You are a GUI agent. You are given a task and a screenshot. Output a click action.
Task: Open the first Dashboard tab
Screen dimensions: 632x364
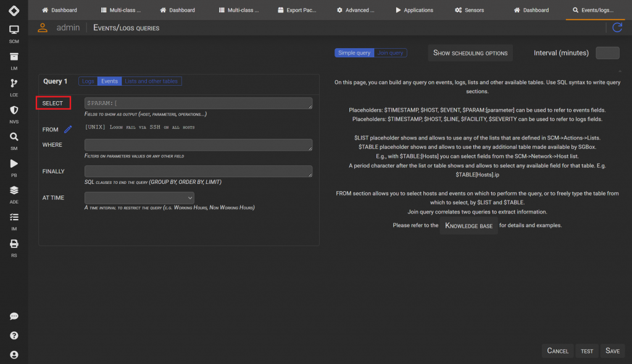59,10
